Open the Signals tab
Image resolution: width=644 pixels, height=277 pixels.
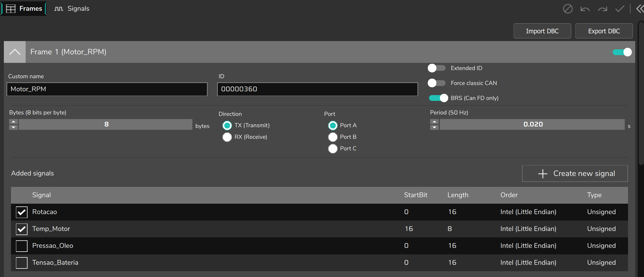click(x=72, y=9)
